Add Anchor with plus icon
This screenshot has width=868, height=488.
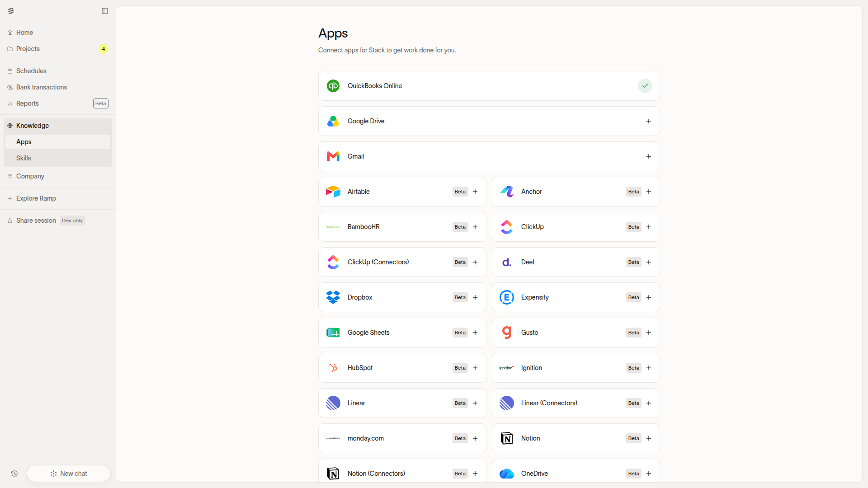[x=649, y=192]
